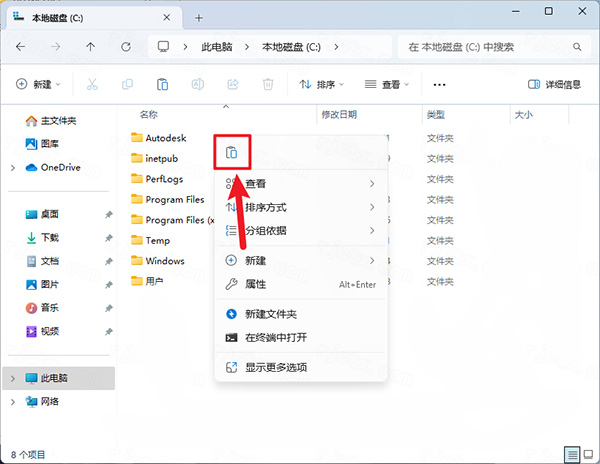Open 主文件夹 in the sidebar
Image resolution: width=600 pixels, height=464 pixels.
[51, 121]
